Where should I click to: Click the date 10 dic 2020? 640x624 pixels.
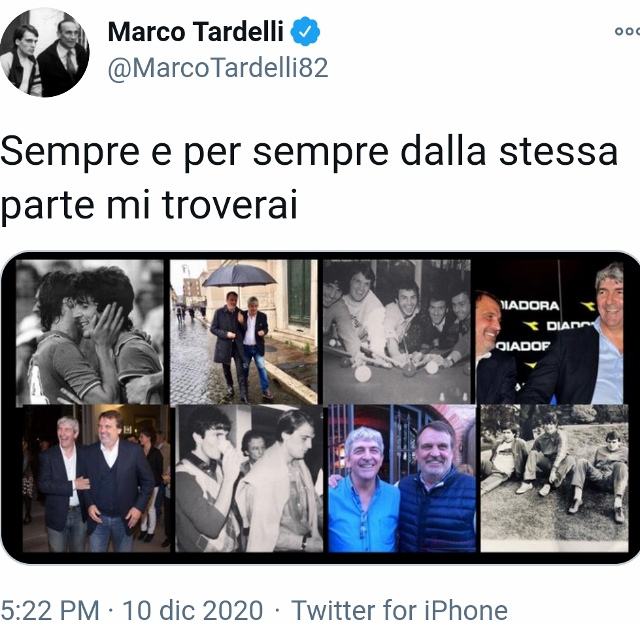(x=193, y=611)
